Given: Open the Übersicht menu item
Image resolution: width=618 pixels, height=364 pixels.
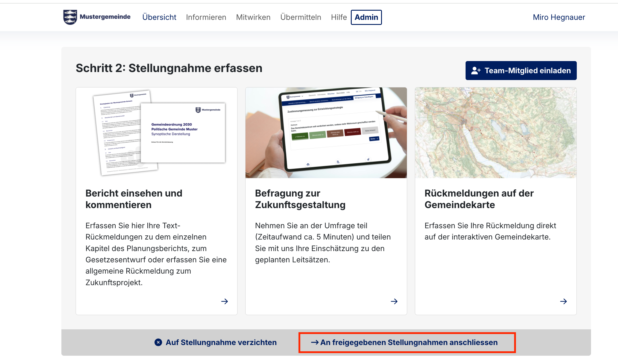Looking at the screenshot, I should [x=159, y=17].
